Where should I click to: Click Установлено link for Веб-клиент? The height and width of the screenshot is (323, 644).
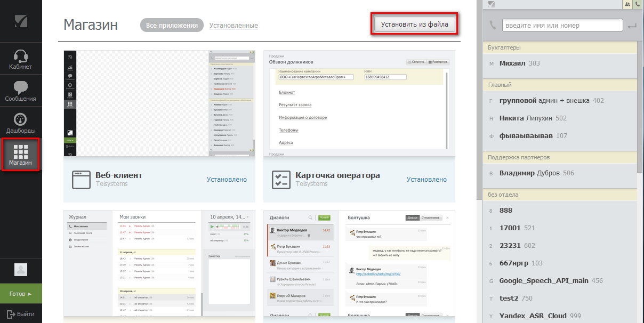pyautogui.click(x=227, y=180)
